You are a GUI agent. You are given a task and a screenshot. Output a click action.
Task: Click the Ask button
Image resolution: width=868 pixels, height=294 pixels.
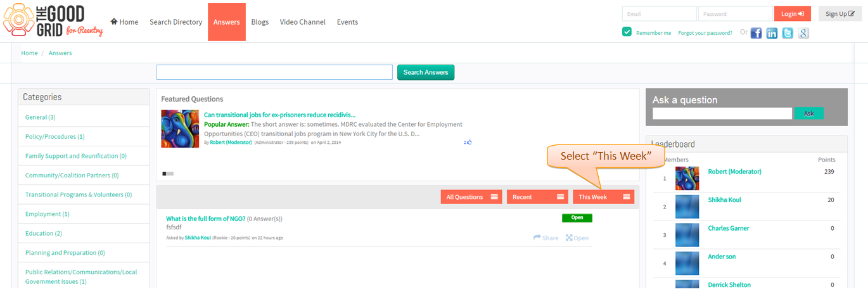pos(808,113)
